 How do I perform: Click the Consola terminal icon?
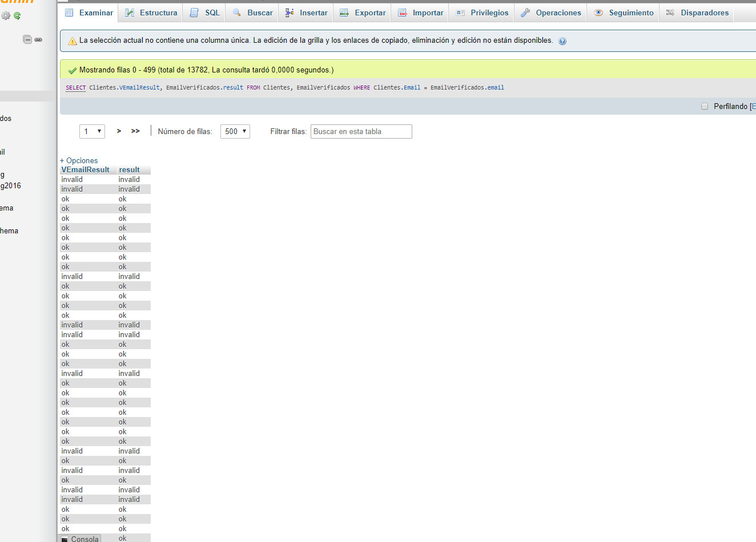[65, 539]
